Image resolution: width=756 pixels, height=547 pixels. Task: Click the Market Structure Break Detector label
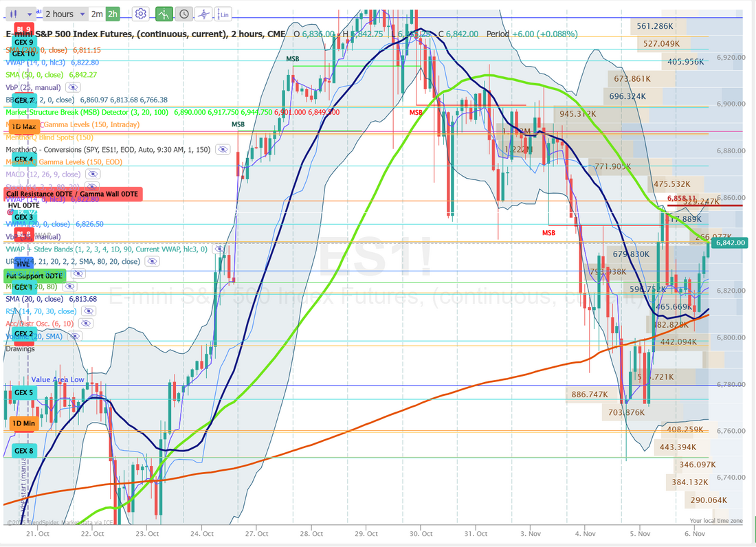[89, 112]
